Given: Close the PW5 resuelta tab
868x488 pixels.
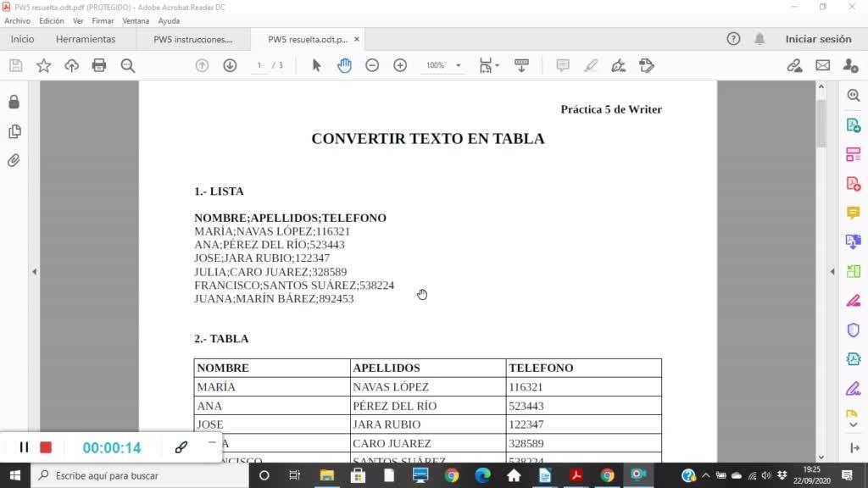Looking at the screenshot, I should (357, 39).
